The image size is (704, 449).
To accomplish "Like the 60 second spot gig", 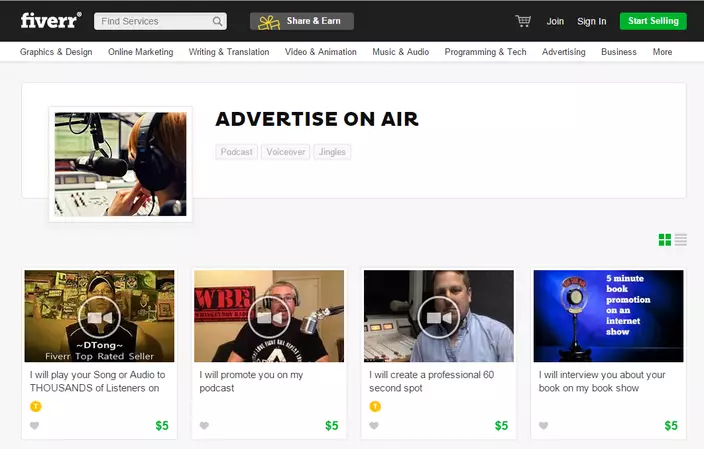I will pos(374,426).
